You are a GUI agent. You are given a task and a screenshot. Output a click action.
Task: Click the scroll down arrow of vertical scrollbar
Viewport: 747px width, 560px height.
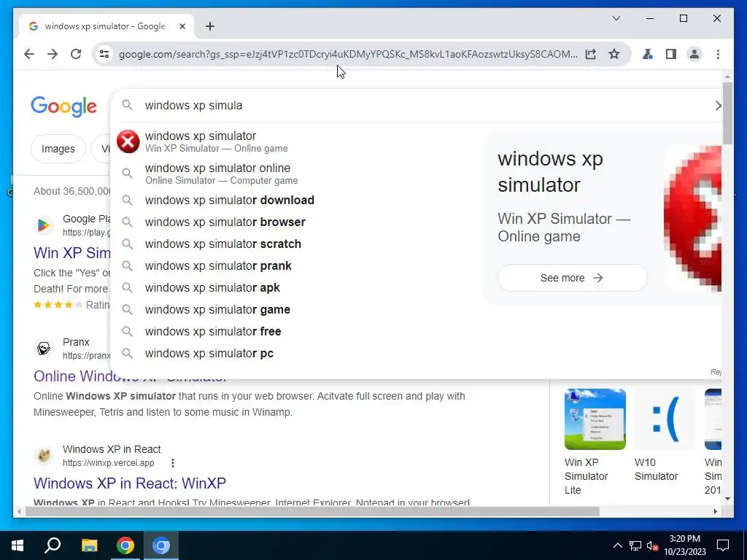[x=727, y=499]
